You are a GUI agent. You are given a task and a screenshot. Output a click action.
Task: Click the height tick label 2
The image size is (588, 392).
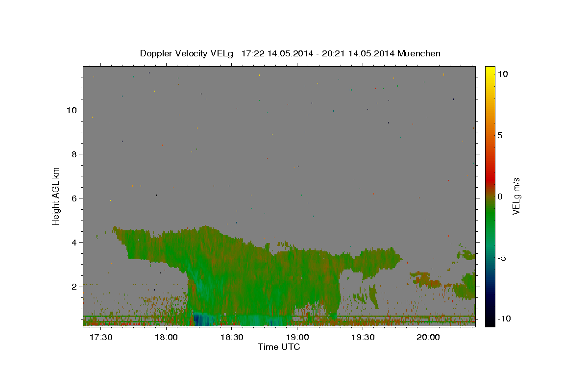pos(74,287)
